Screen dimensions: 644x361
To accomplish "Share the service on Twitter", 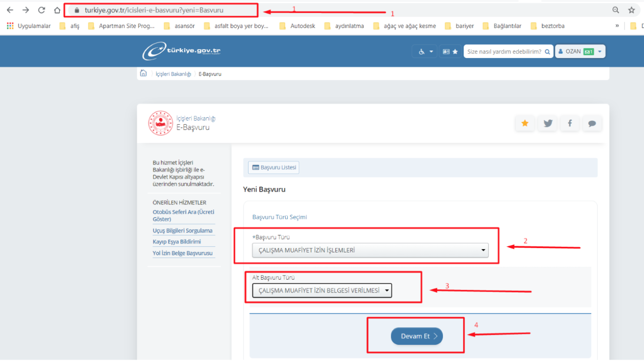I will (x=548, y=123).
